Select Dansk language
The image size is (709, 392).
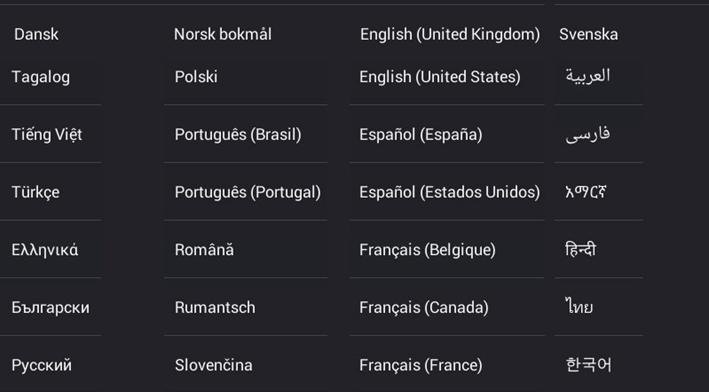pos(36,34)
